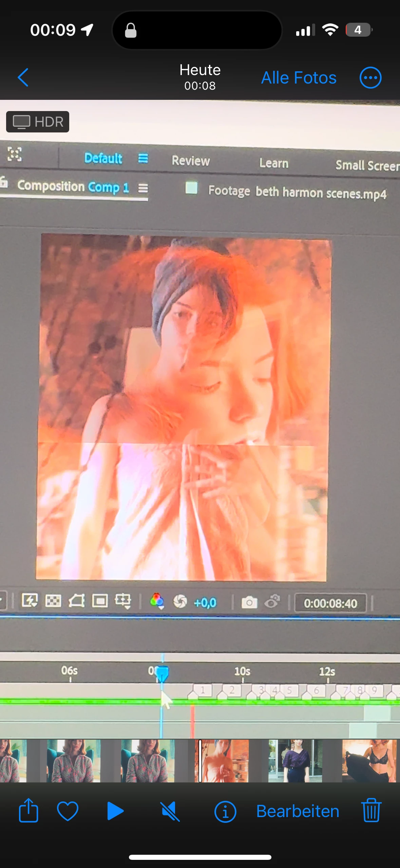400x868 pixels.
Task: Tap the location arrow in status bar
Action: [x=87, y=30]
